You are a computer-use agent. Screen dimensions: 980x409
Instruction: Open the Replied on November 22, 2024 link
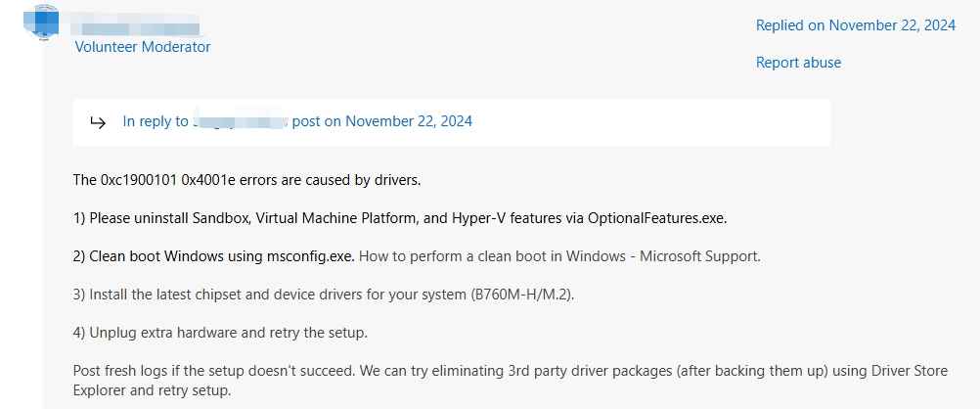click(x=855, y=25)
